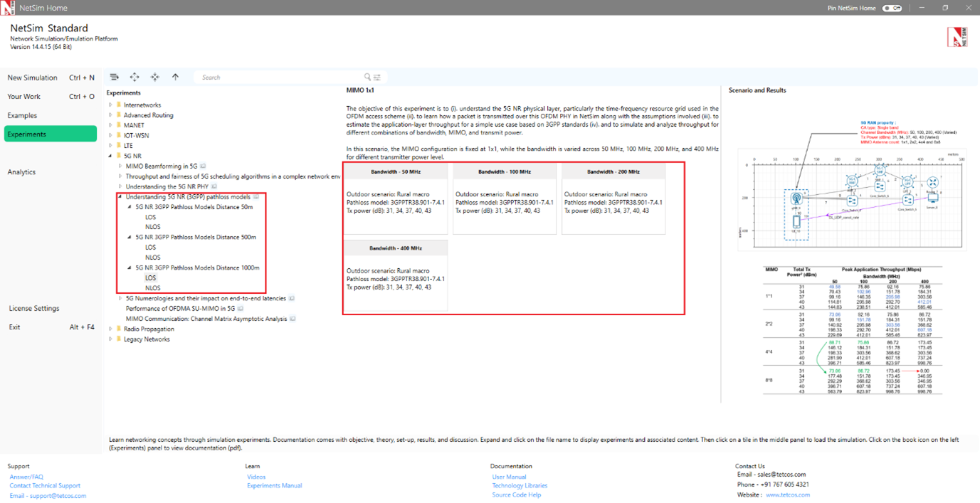Image resolution: width=980 pixels, height=503 pixels.
Task: Click the search filter settings icon
Action: point(377,77)
